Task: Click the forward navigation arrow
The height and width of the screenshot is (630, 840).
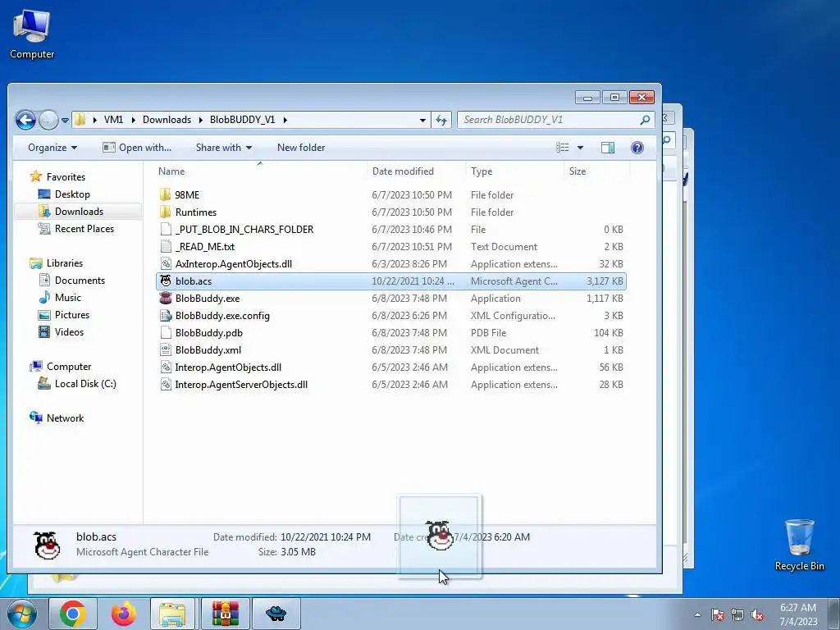Action: 48,120
